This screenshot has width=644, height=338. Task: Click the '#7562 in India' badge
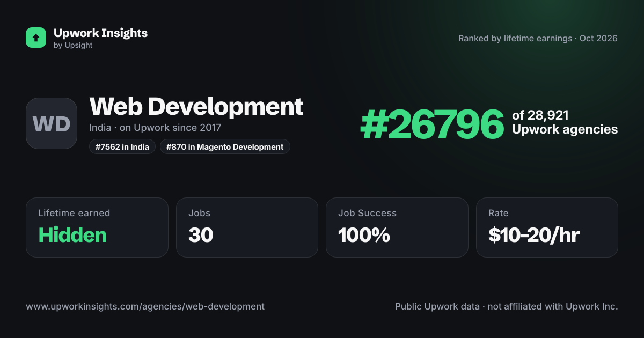[122, 146]
